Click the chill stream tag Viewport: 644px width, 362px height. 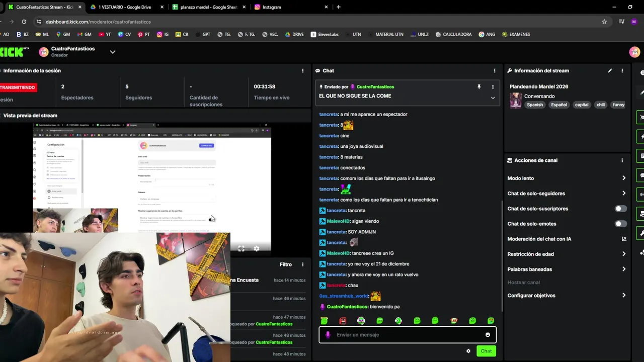[600, 105]
